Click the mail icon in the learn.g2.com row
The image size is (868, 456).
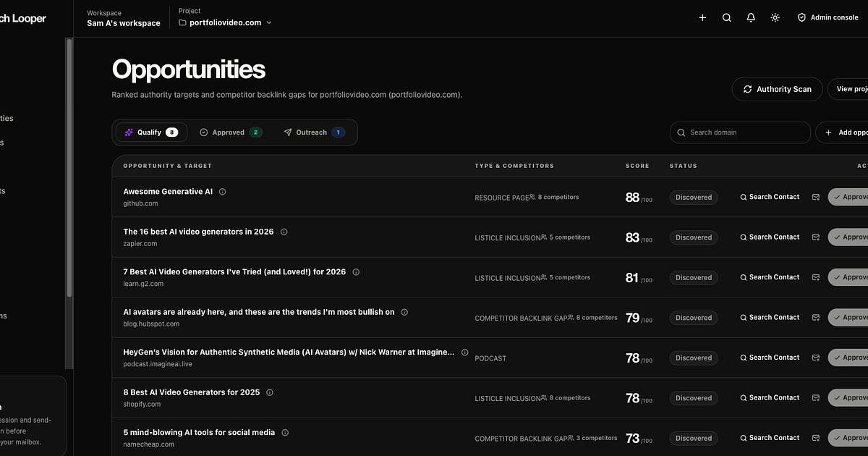(816, 277)
